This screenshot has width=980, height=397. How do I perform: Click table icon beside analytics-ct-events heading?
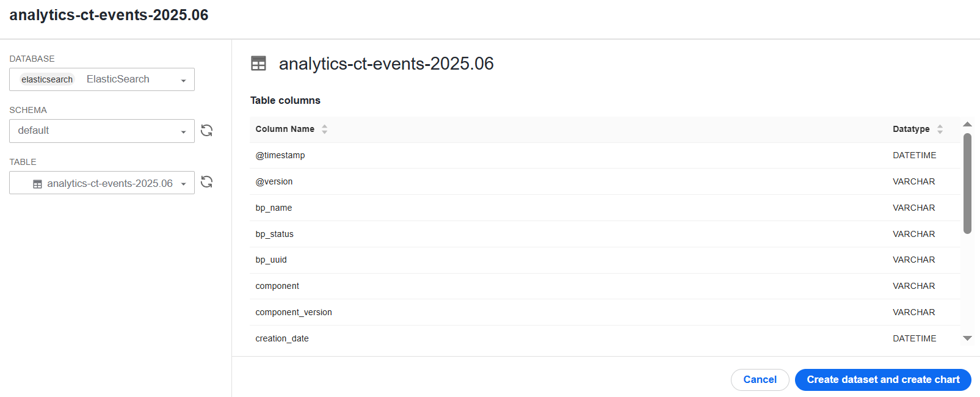[259, 64]
